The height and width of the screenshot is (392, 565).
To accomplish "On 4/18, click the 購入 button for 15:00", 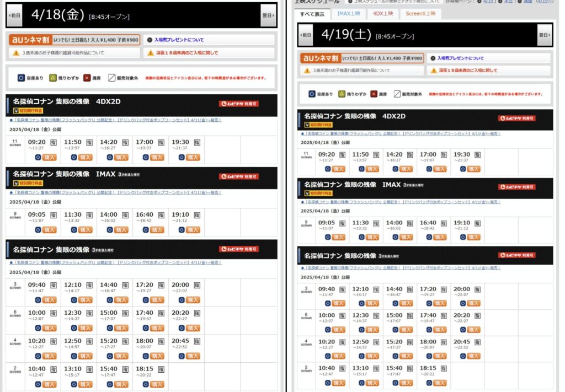I will tap(121, 328).
